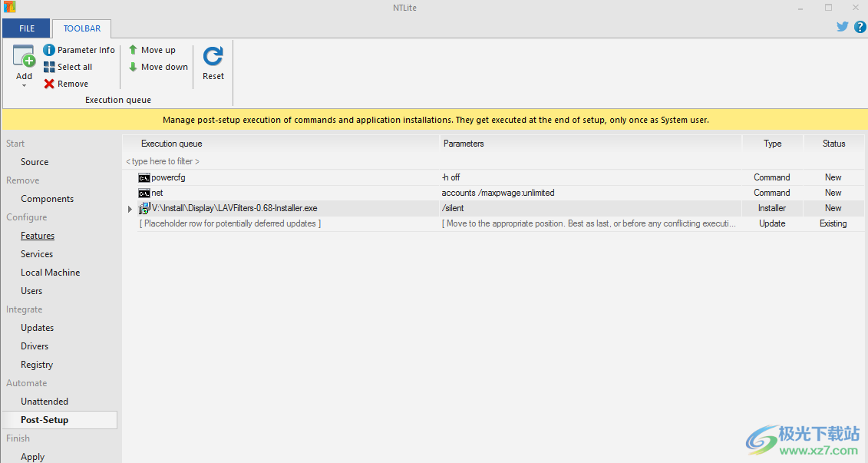Select the placeholder row for deferred updates

point(230,223)
